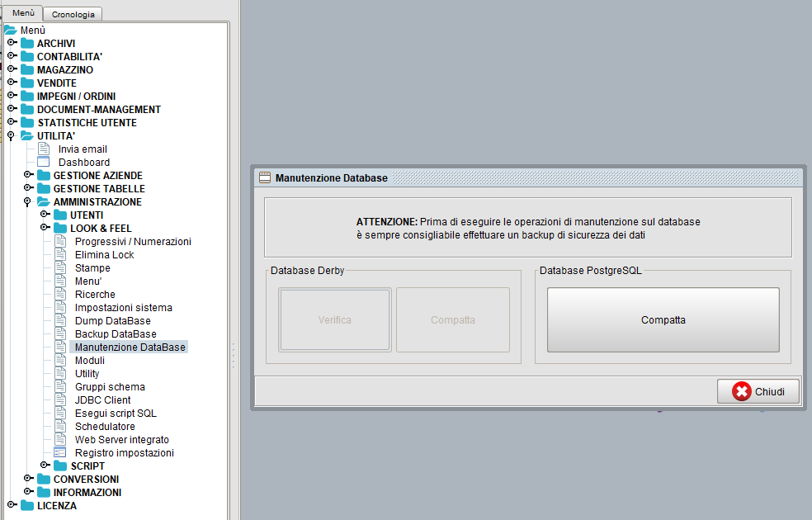The image size is (812, 520).
Task: Click the vertical split pane divider handle
Action: pos(233,355)
